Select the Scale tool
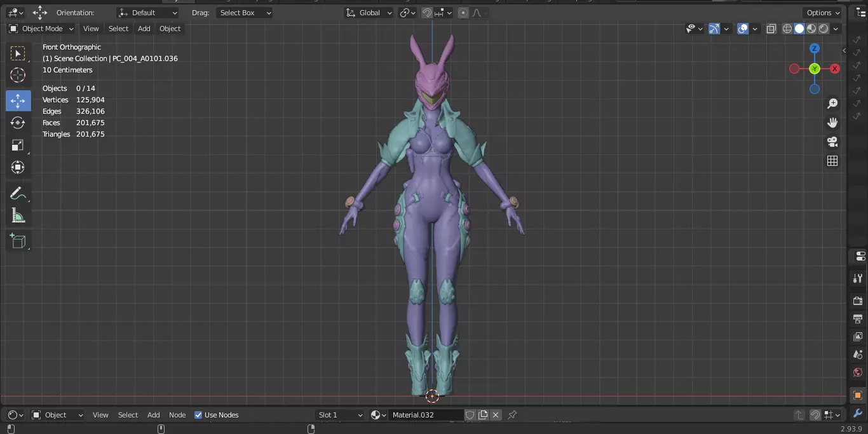Viewport: 868px width, 434px height. pyautogui.click(x=18, y=145)
